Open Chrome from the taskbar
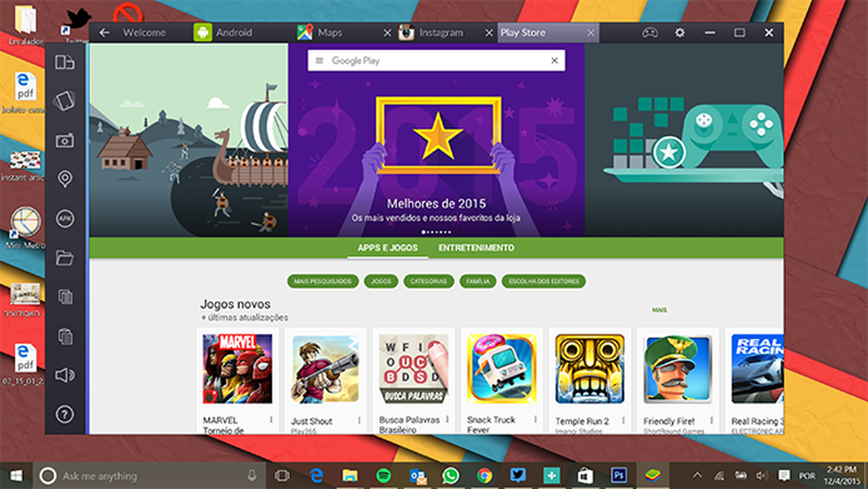The width and height of the screenshot is (868, 489). [x=484, y=475]
